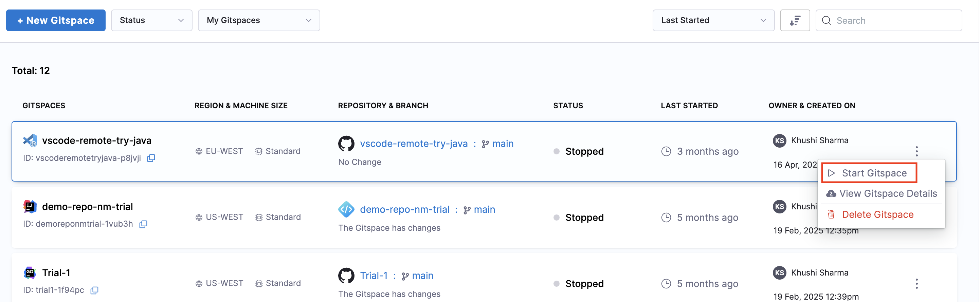Expand the Status filter dropdown
The width and height of the screenshot is (980, 302).
point(151,21)
